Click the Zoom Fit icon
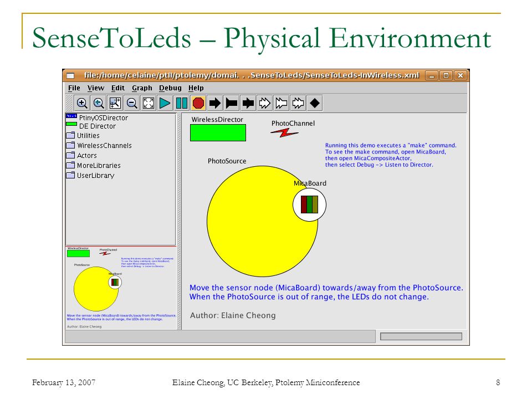 pos(115,103)
